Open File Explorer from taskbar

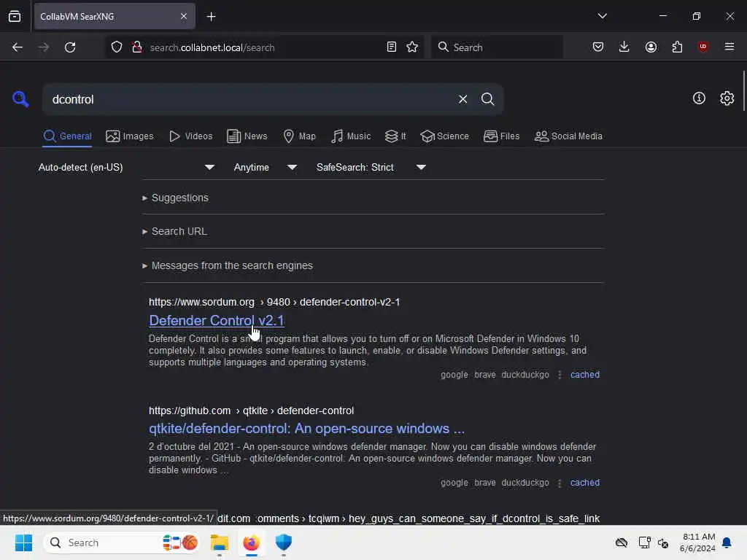tap(220, 542)
